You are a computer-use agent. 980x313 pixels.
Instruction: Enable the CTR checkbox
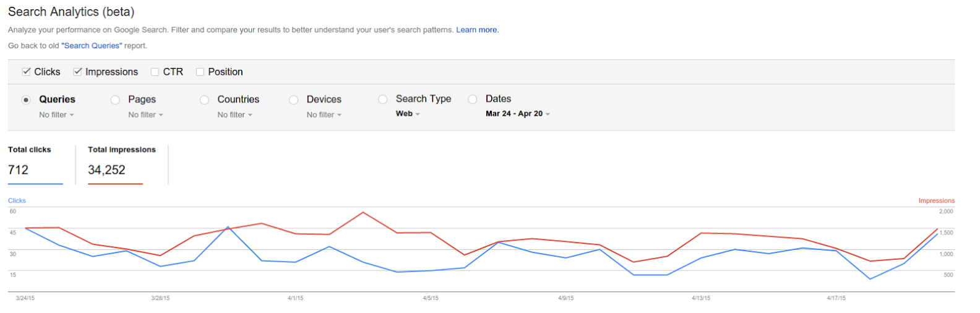point(155,72)
